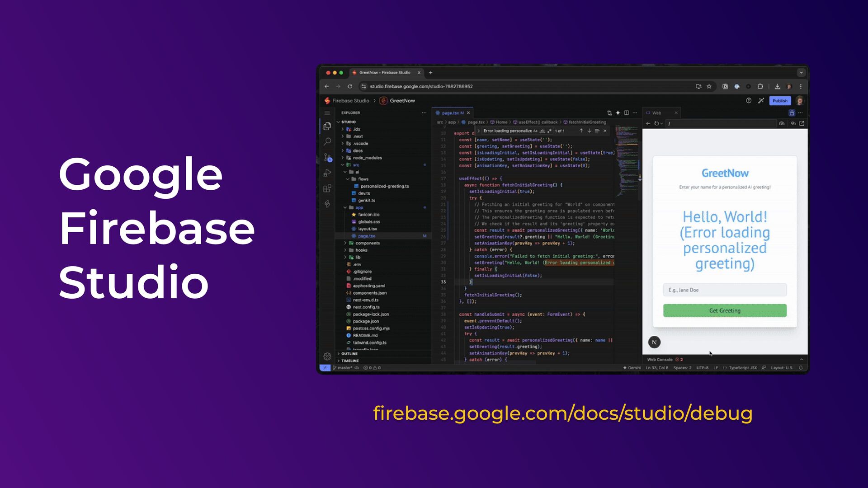
Task: Open the Extensions view
Action: 327,188
